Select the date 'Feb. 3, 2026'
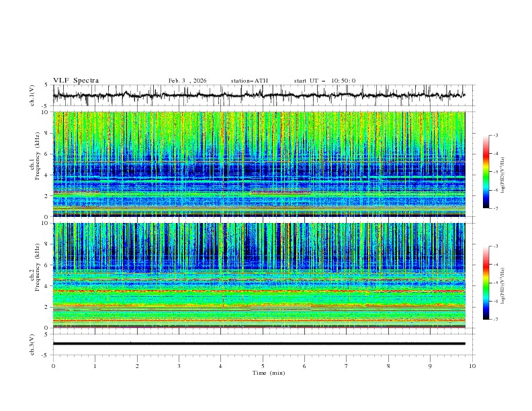This screenshot has width=532, height=411. [187, 81]
